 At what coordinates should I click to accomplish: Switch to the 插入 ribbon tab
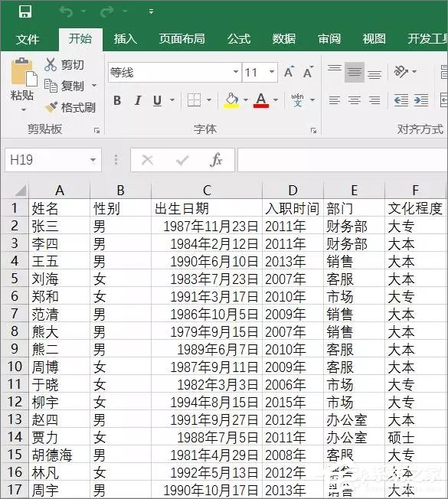coord(125,39)
